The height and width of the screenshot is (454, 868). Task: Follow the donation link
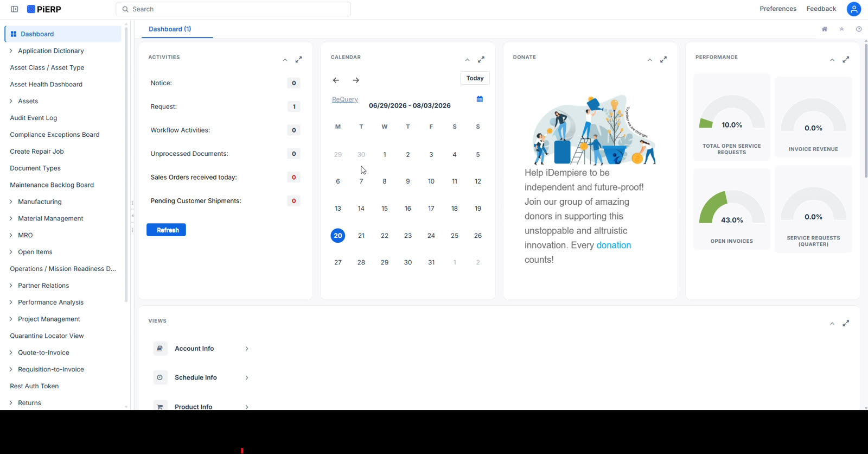(x=614, y=245)
